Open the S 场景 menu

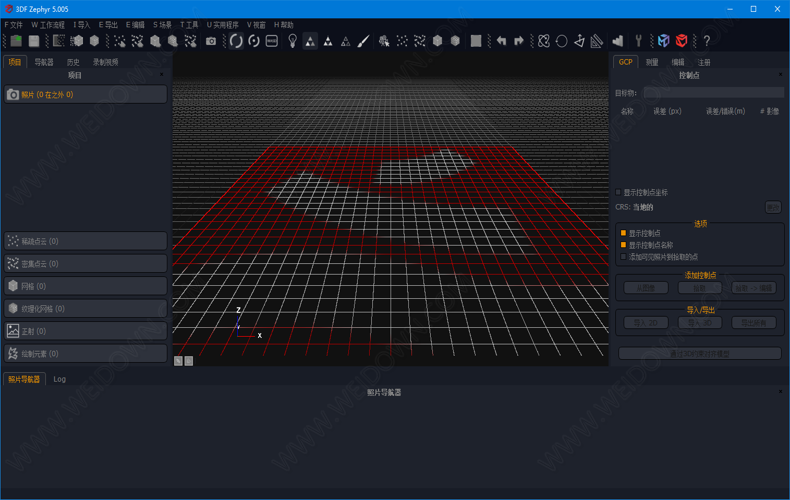162,25
